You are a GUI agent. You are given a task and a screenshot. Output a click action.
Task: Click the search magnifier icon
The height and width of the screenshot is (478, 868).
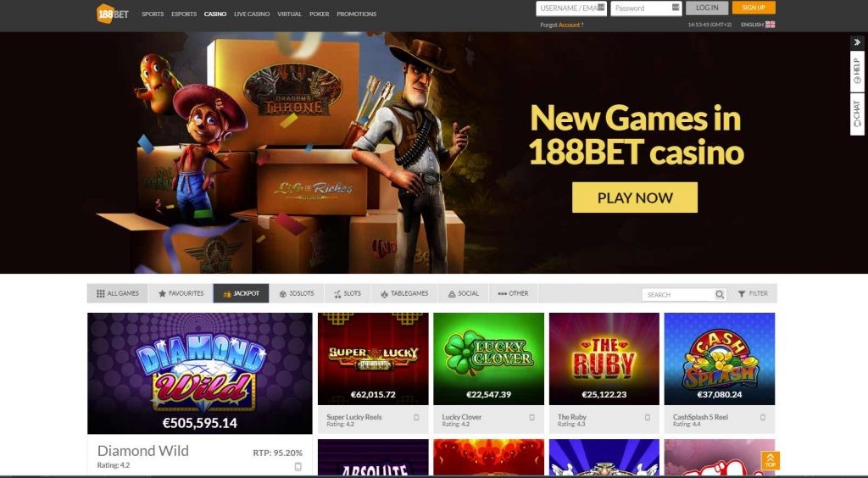pos(719,294)
